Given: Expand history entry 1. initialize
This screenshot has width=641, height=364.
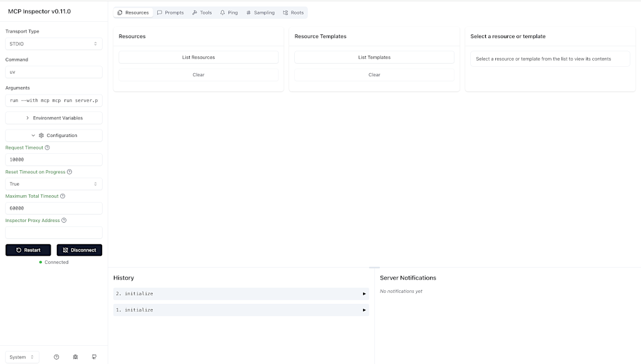Looking at the screenshot, I should coord(241,310).
